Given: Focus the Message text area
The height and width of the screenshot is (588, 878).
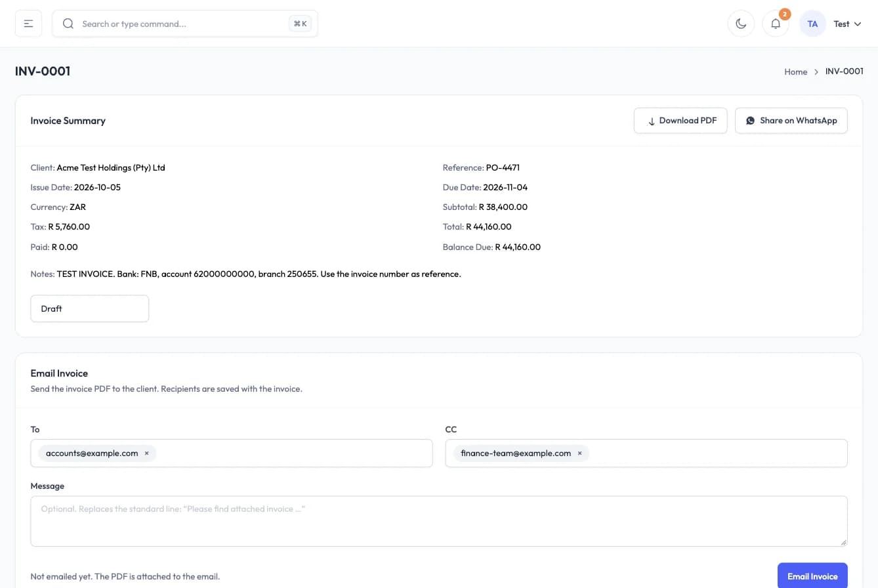Looking at the screenshot, I should pyautogui.click(x=439, y=521).
